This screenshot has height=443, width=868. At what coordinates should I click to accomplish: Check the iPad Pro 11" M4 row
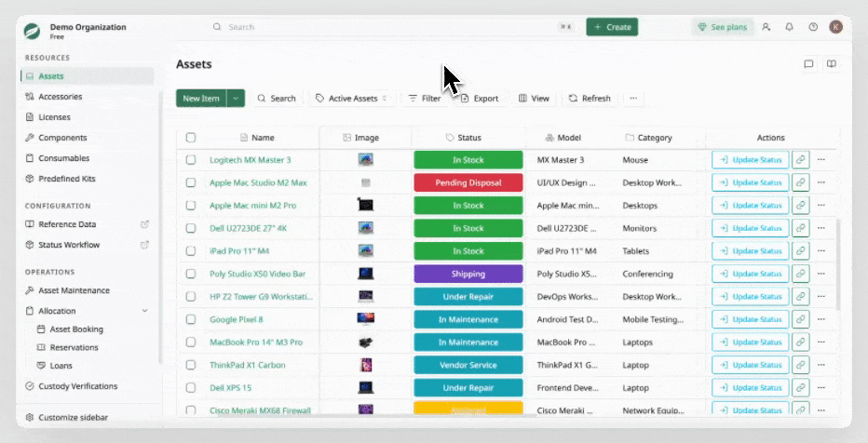tap(190, 251)
